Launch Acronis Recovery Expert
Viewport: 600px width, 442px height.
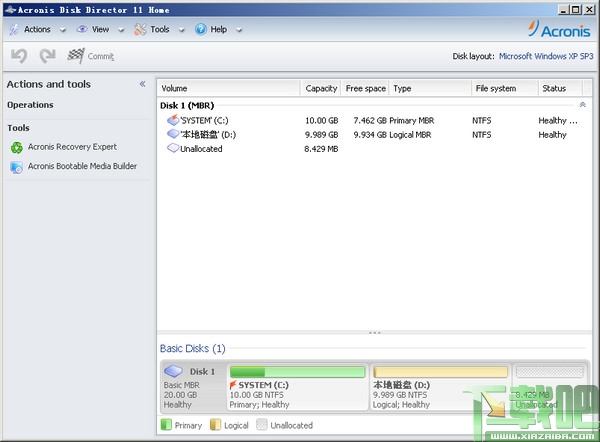pyautogui.click(x=72, y=147)
